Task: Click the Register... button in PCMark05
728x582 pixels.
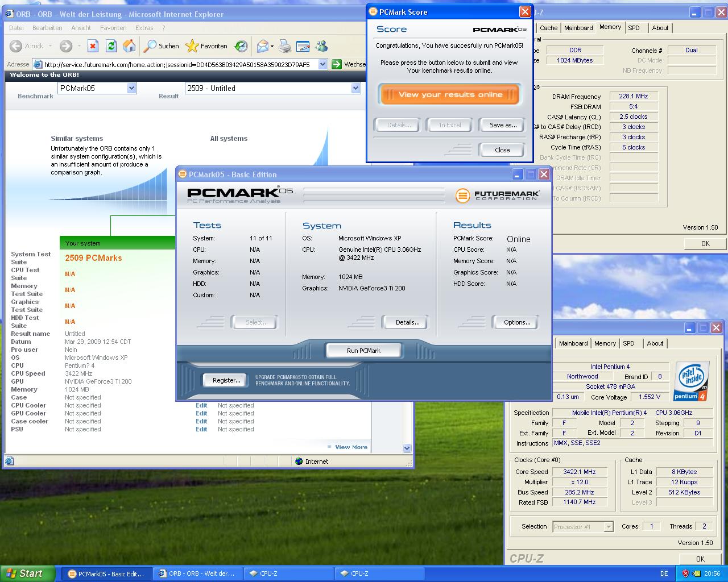Action: 226,380
